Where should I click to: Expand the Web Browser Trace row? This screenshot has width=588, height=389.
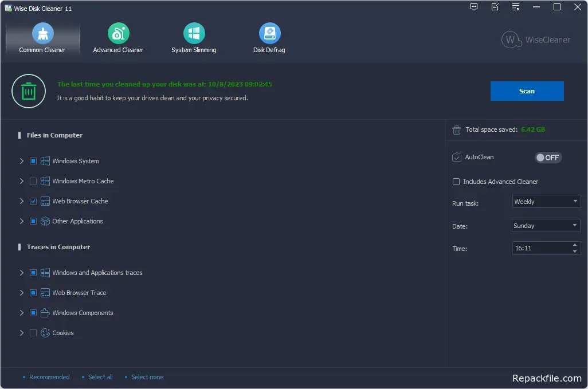pos(21,293)
